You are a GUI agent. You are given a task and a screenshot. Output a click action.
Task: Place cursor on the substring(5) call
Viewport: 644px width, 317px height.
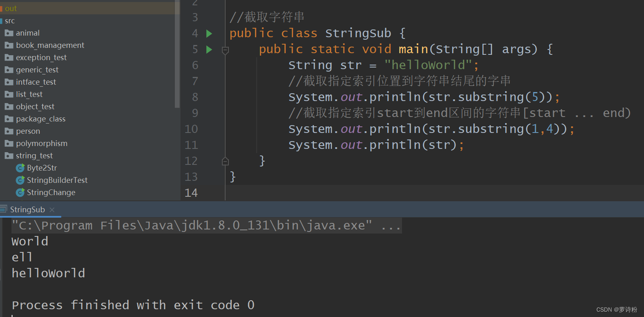[x=502, y=97]
